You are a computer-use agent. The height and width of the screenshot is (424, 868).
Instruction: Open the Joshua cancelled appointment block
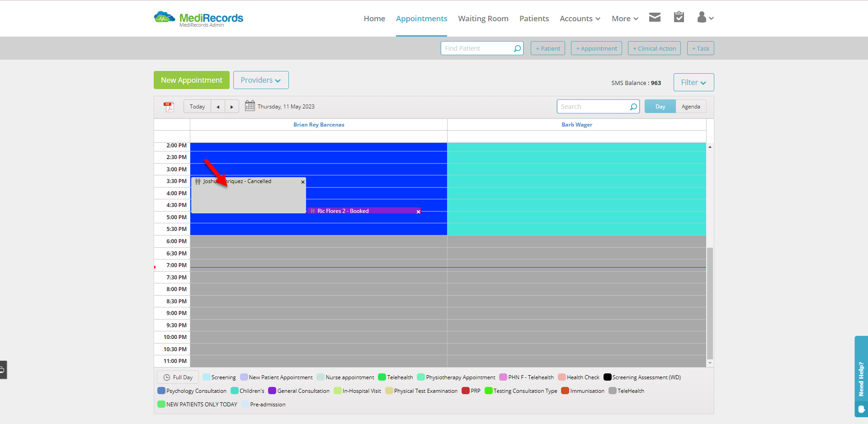248,195
